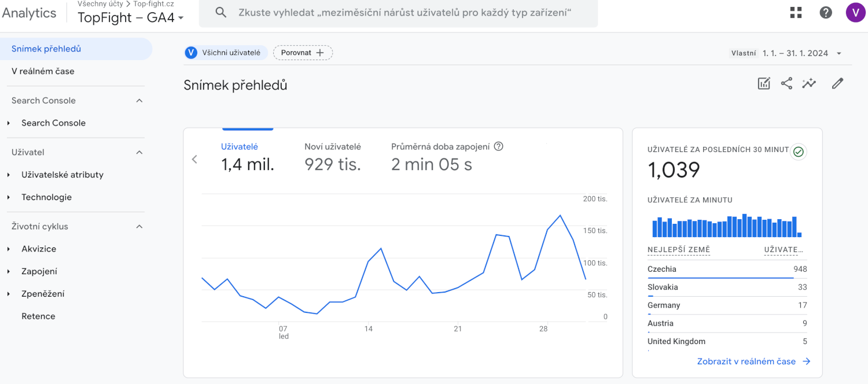Click the user avatar V badge
868x384 pixels.
856,12
